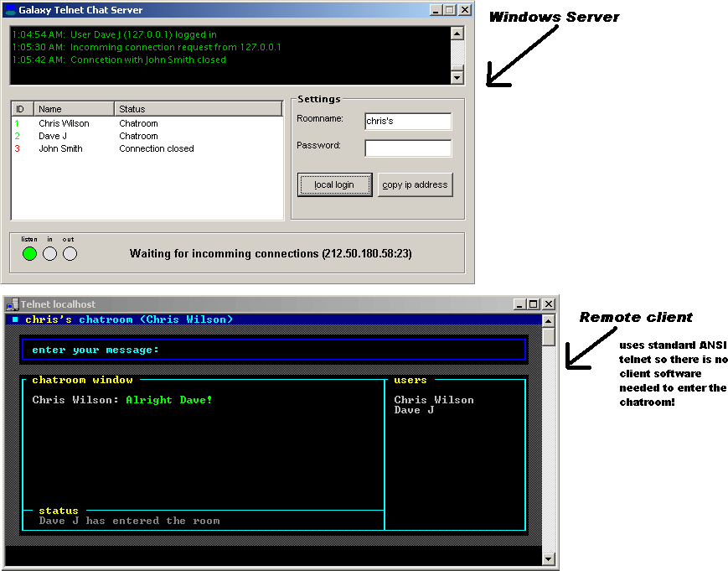Viewport: 728px width, 571px height.
Task: Click the 'out' indicator light
Action: point(70,254)
